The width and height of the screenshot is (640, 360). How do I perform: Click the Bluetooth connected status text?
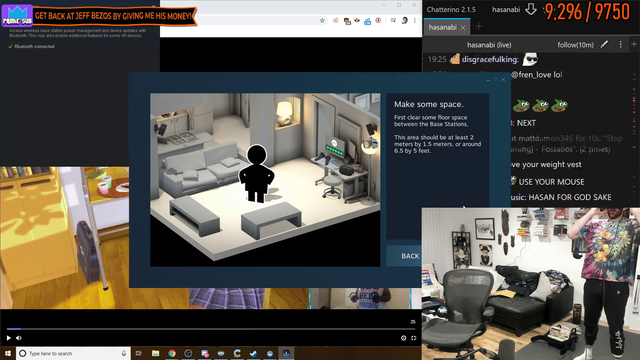pyautogui.click(x=34, y=47)
